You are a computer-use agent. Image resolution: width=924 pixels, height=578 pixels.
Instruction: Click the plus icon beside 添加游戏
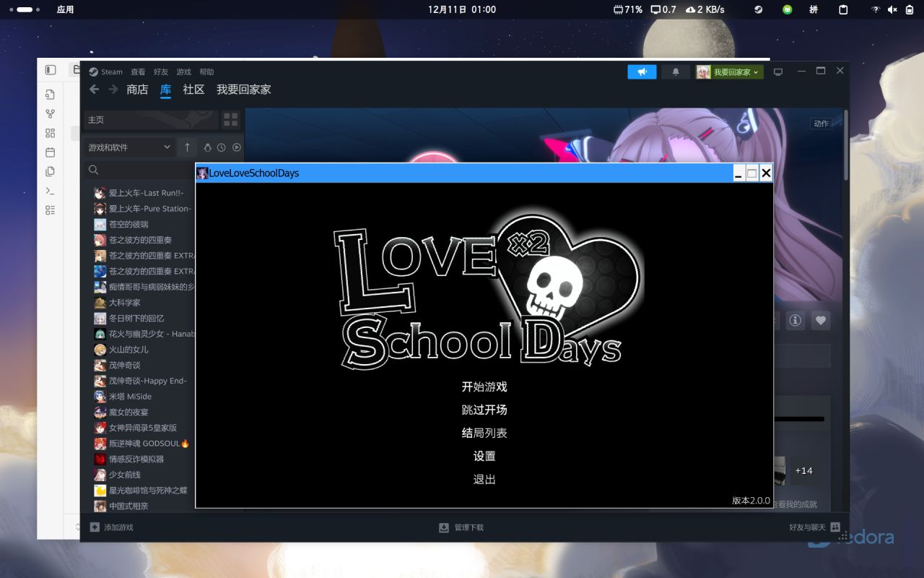[95, 527]
